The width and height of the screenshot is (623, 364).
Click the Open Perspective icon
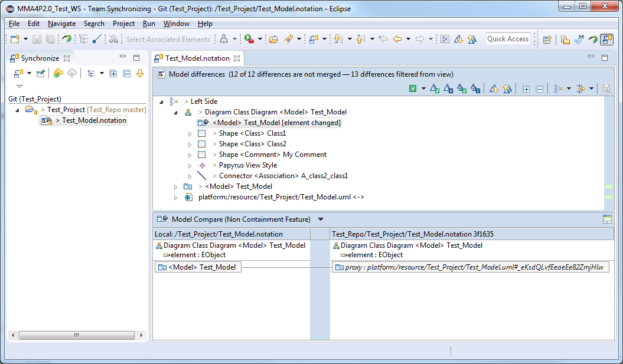pos(547,40)
